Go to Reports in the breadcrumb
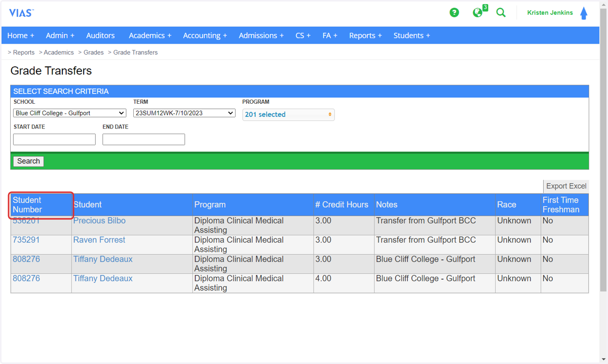 24,52
